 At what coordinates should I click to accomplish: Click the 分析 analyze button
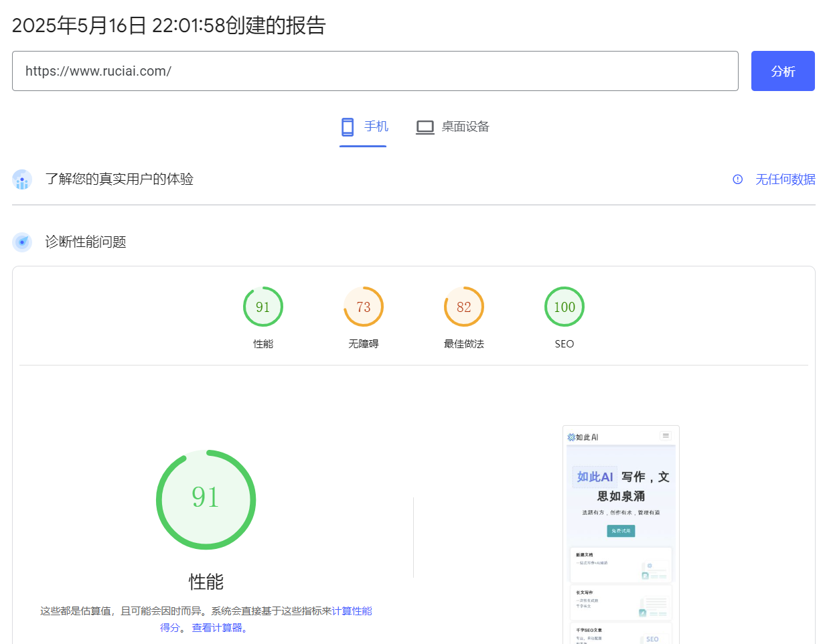(783, 71)
